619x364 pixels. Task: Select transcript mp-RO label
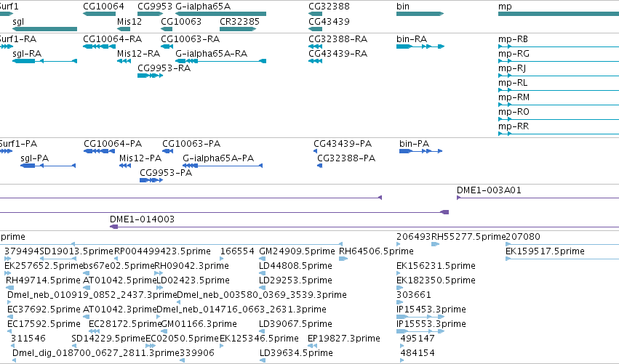pyautogui.click(x=514, y=112)
